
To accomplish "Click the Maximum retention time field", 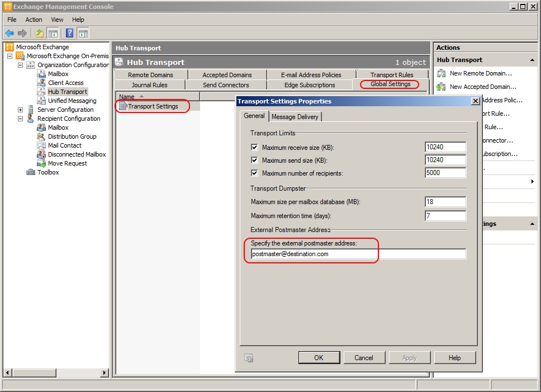I will coord(445,216).
